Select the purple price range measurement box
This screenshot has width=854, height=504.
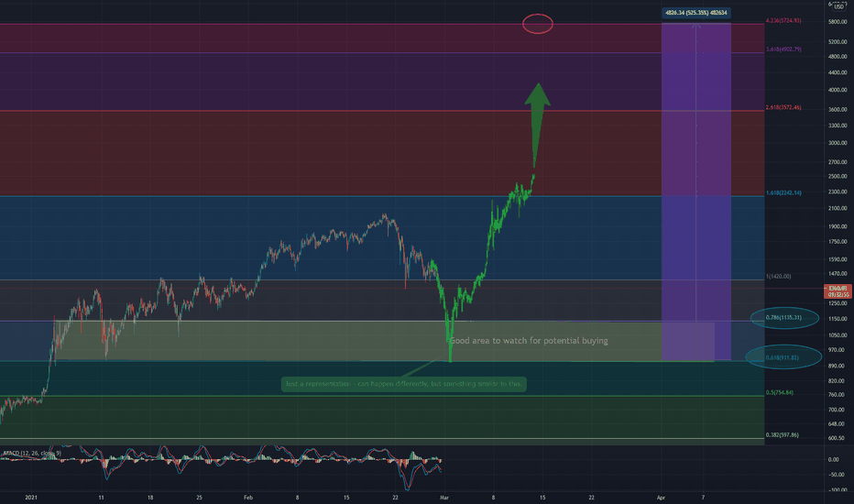pos(696,192)
